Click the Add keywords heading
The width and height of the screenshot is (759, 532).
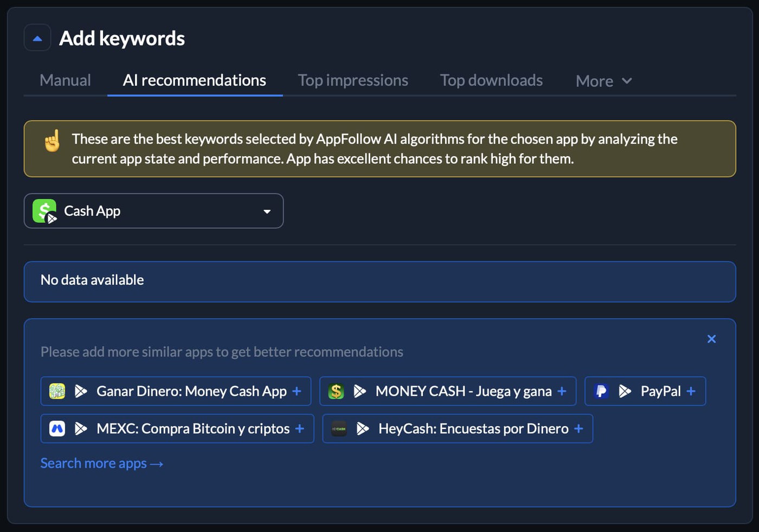tap(122, 39)
